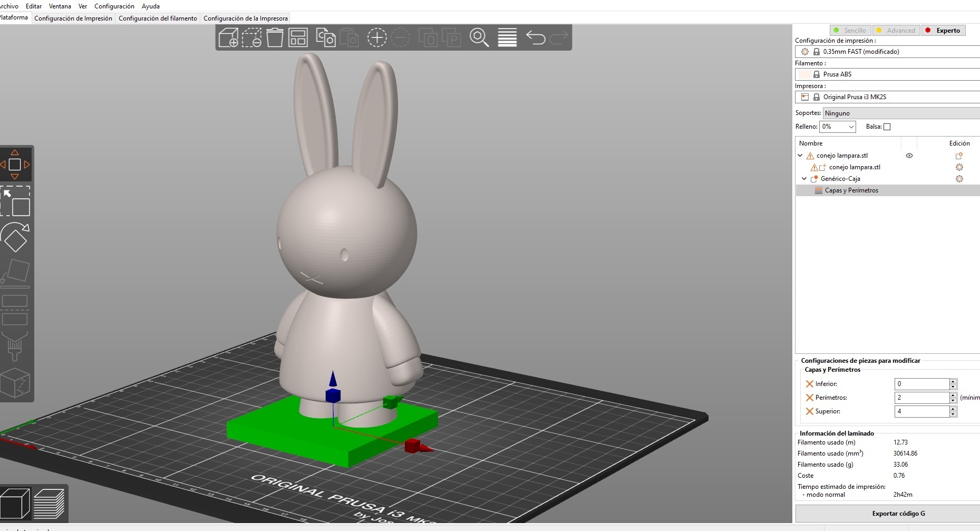The width and height of the screenshot is (980, 531).
Task: Collapse the conejo lampara.stl tree node
Action: coord(800,155)
